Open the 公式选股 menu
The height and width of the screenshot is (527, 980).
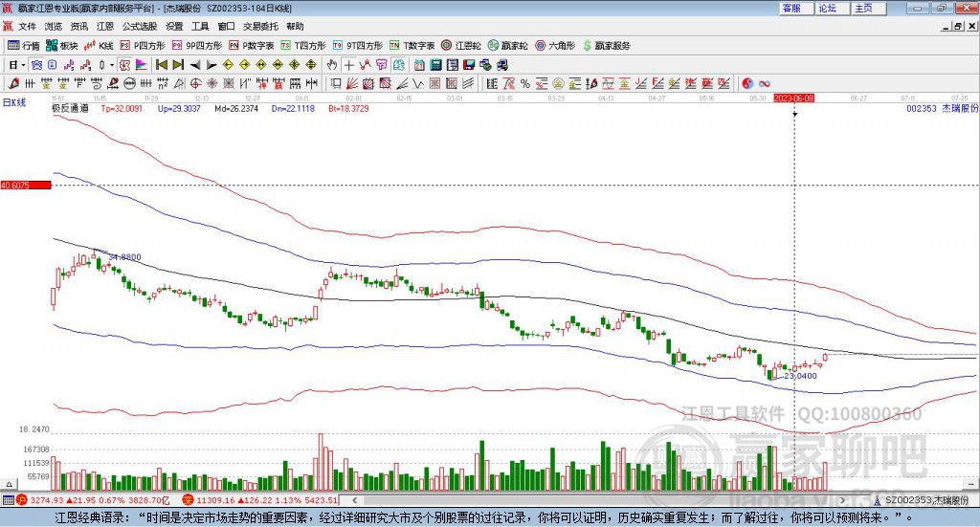point(139,27)
